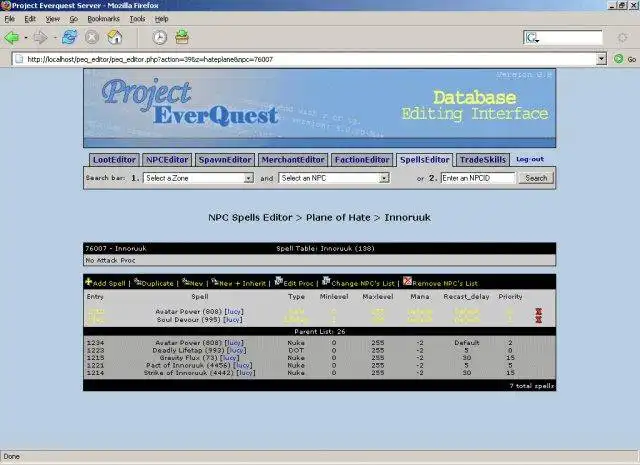Viewport: 640px width, 465px height.
Task: Open the View menu
Action: 53,19
